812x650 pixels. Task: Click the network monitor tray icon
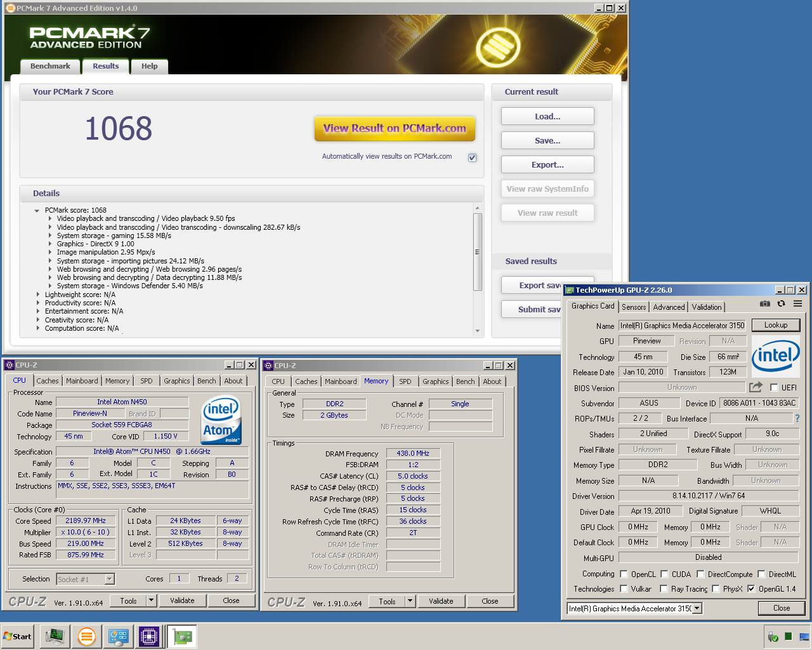(804, 637)
